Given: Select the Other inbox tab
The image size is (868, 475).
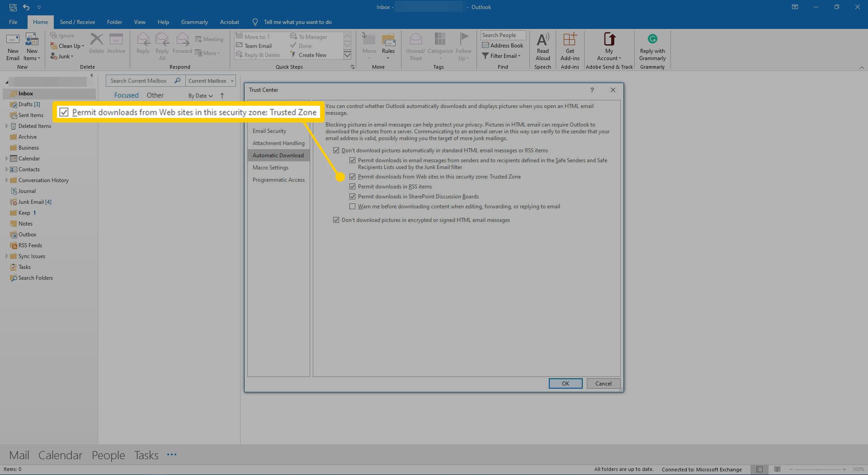Looking at the screenshot, I should coord(155,95).
